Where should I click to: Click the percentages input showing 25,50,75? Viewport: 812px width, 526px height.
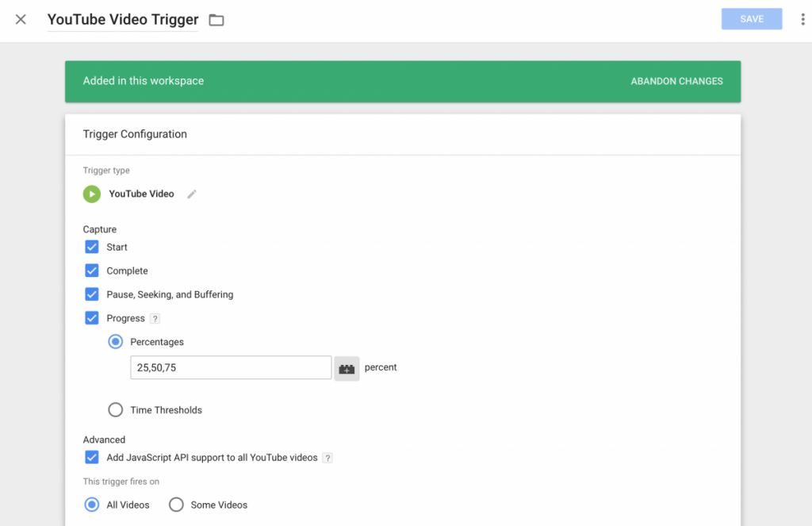pos(230,367)
